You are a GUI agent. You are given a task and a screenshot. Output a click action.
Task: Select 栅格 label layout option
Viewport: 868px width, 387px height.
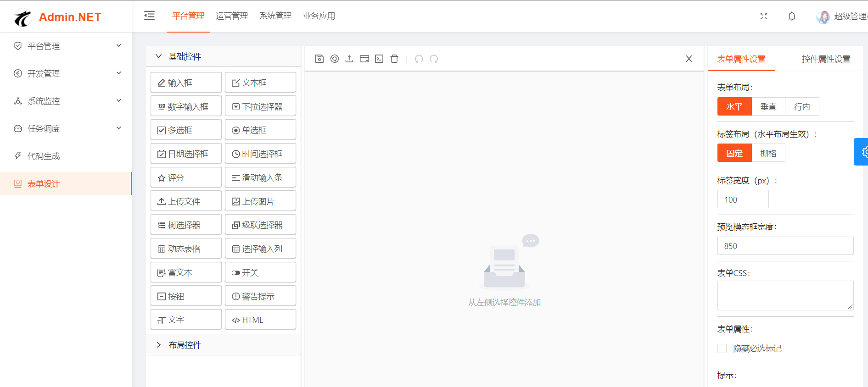tap(768, 153)
